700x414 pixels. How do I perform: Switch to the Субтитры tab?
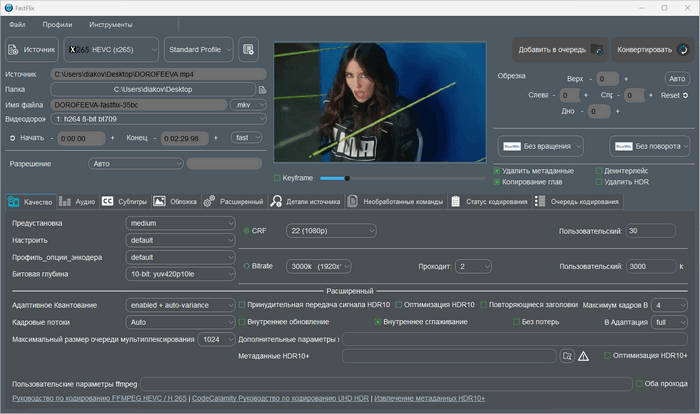[x=125, y=202]
